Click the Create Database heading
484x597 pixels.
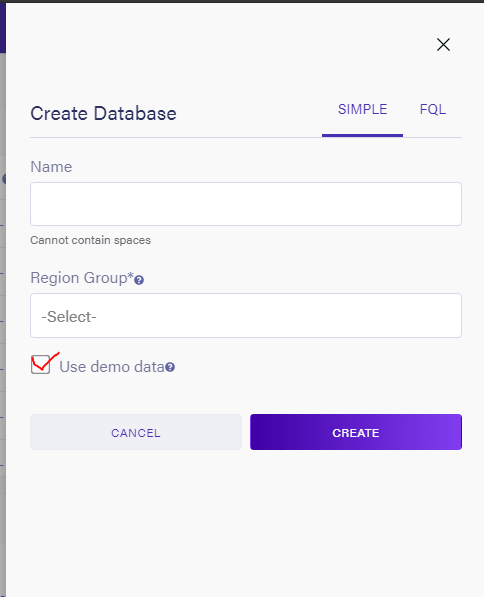103,113
